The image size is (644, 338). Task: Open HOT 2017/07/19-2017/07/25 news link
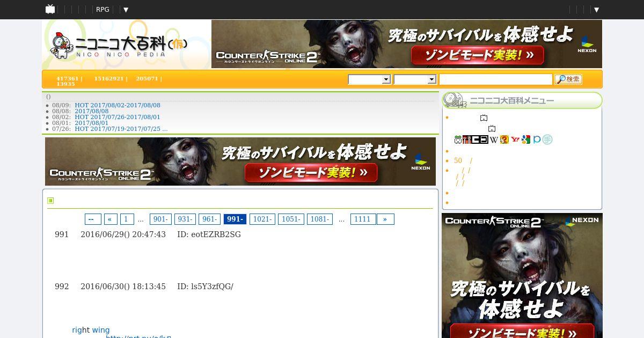[x=121, y=129]
